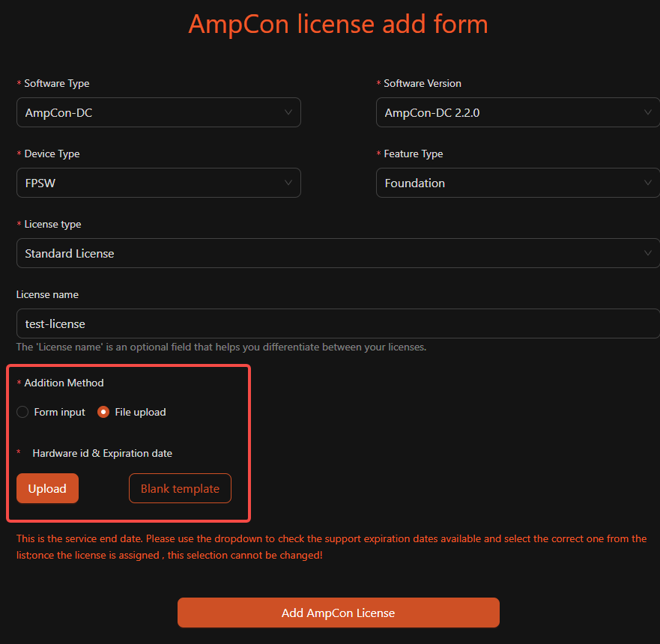The width and height of the screenshot is (660, 644).
Task: Click the 'AmpCon license add form' heading
Action: click(338, 24)
